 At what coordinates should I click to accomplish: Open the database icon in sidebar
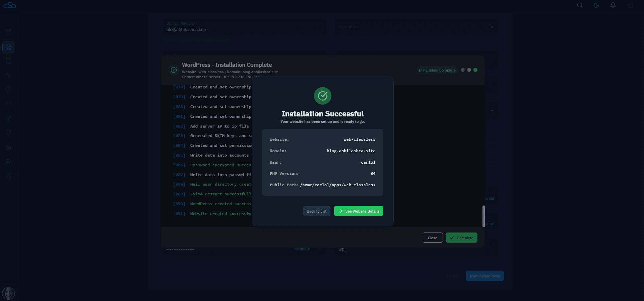(x=9, y=61)
